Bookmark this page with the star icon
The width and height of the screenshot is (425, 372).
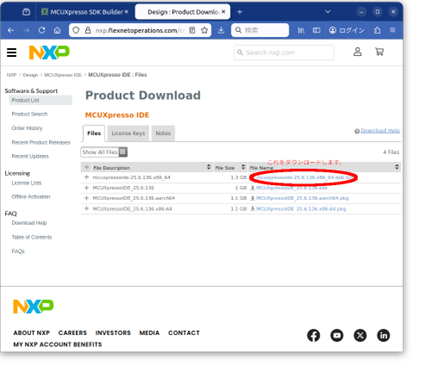204,30
